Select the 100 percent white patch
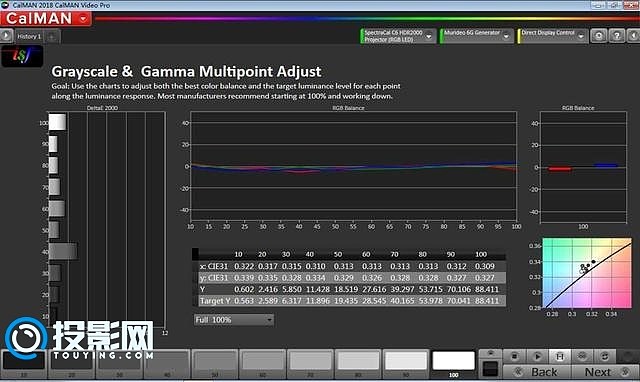 453,364
